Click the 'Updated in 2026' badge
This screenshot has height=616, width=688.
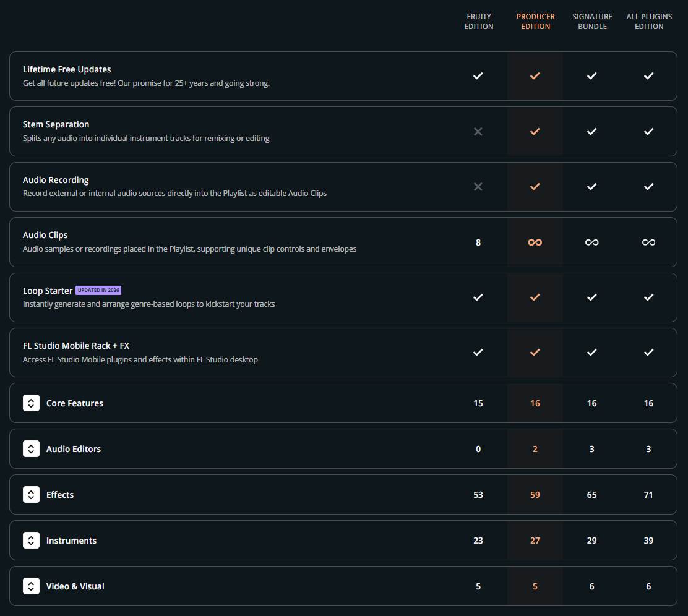click(x=98, y=290)
